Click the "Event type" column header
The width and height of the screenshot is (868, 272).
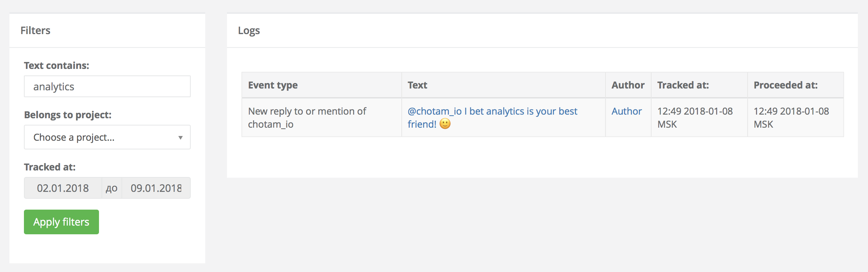pos(273,85)
